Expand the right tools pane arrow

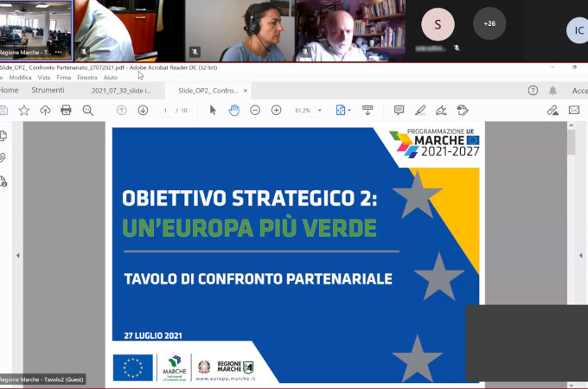580,256
